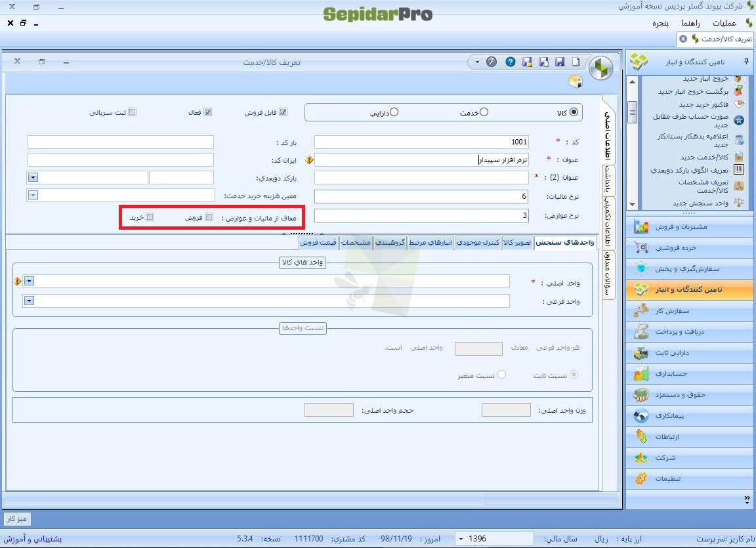Image resolution: width=756 pixels, height=548 pixels.
Task: Click the single floppy disk save icon
Action: 560,62
